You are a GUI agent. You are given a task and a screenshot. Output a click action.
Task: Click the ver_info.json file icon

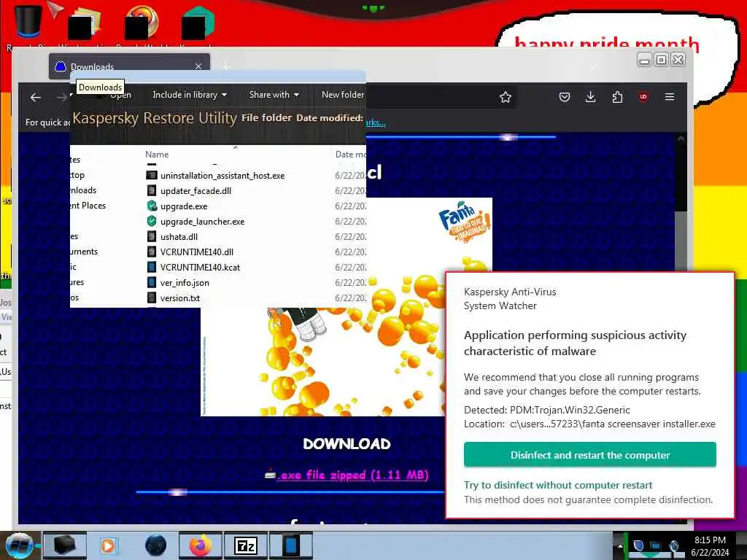pos(152,282)
